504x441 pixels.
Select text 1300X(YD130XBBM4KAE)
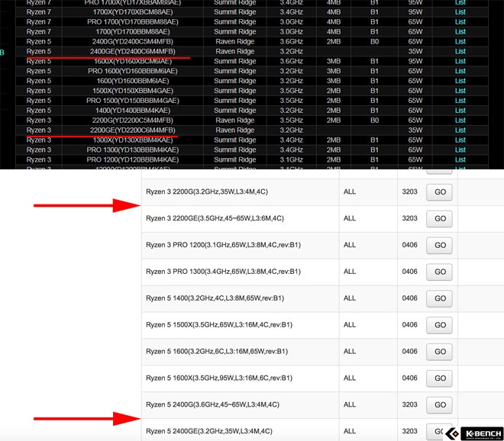point(132,140)
